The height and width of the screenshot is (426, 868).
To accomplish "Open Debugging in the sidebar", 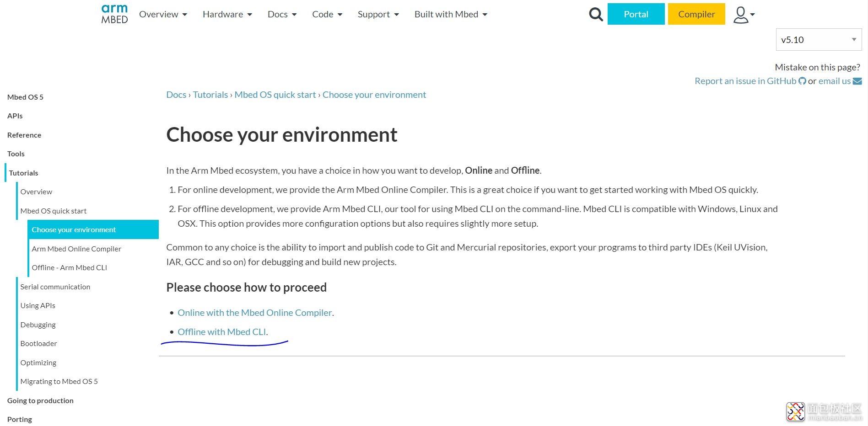I will click(38, 325).
